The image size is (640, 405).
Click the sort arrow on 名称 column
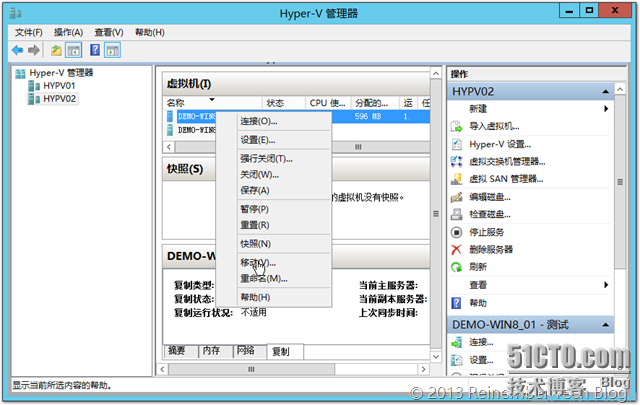pos(212,100)
